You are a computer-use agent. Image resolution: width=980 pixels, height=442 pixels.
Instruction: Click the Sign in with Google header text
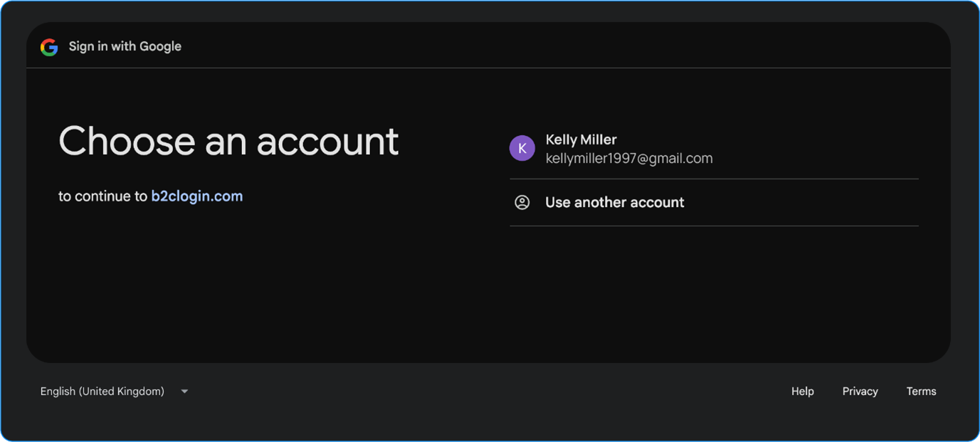(125, 47)
